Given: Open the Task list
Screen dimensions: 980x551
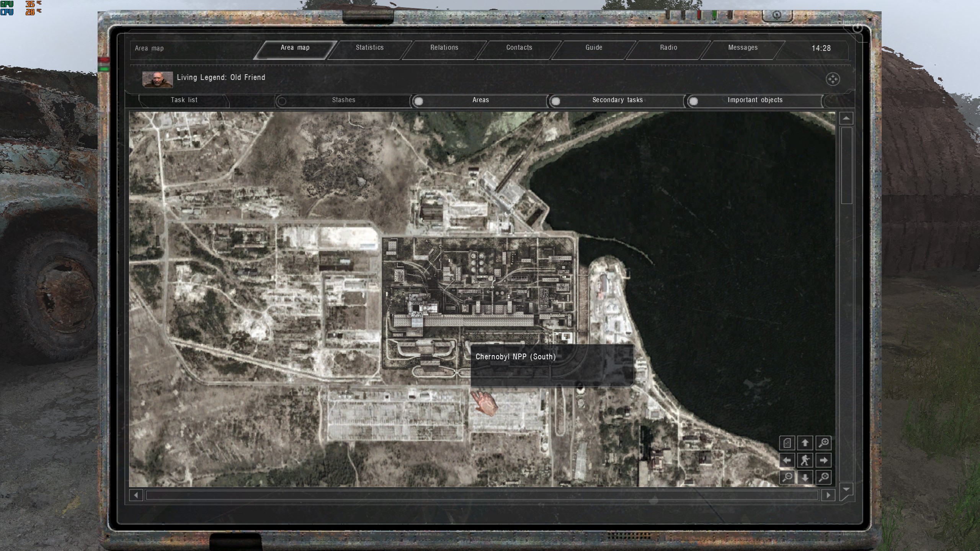Looking at the screenshot, I should click(x=184, y=100).
